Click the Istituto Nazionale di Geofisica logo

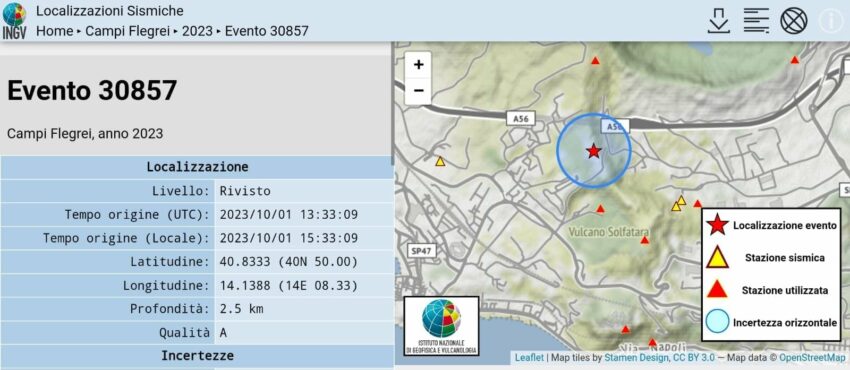click(x=441, y=326)
